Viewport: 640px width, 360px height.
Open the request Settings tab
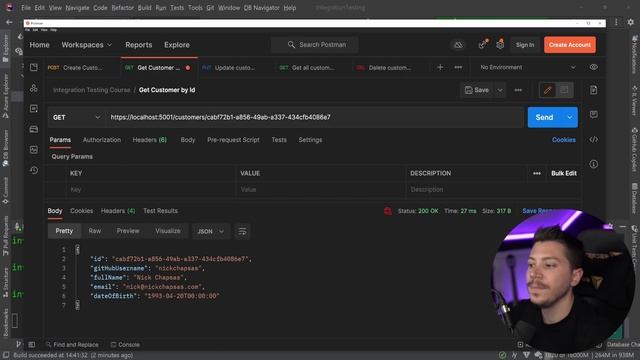pos(310,140)
